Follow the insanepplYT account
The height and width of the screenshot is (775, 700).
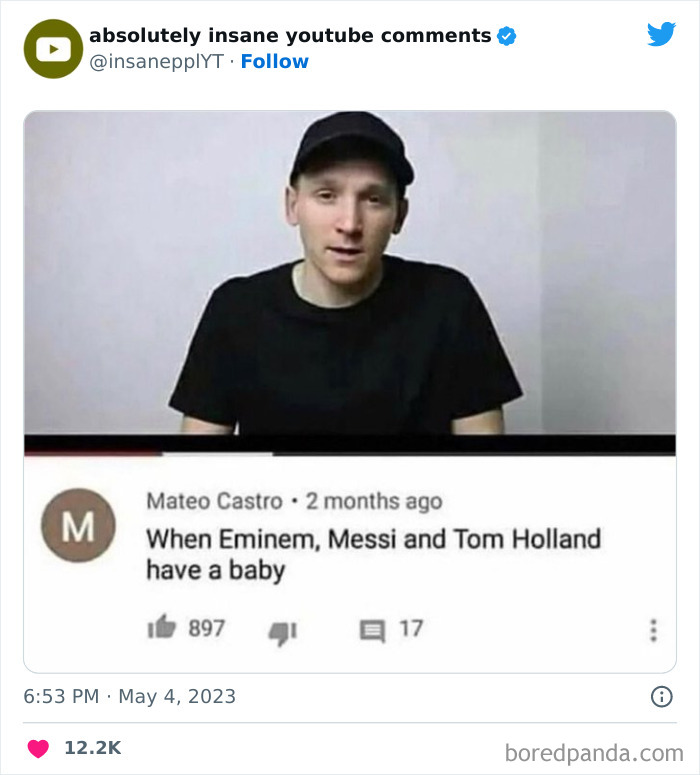pos(275,62)
